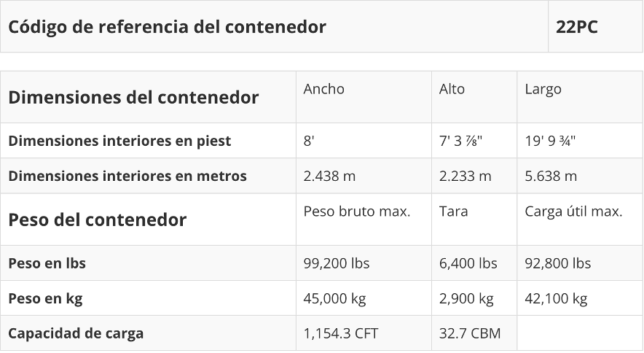
Task: Click the 22PC container reference code
Action: (x=577, y=27)
